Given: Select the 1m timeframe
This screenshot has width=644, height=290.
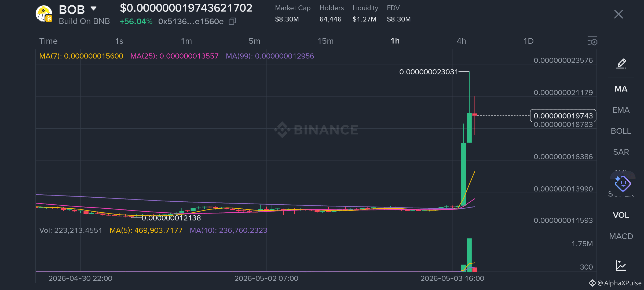Looking at the screenshot, I should click(x=186, y=41).
